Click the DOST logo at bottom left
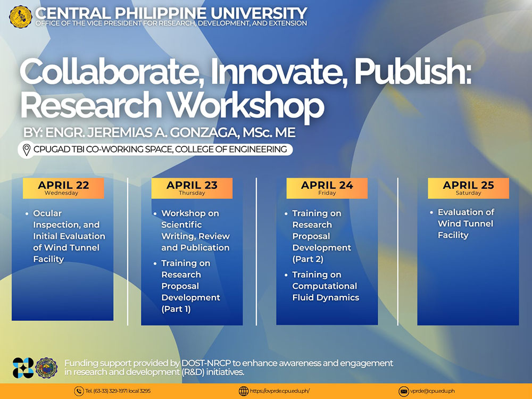 (22, 368)
